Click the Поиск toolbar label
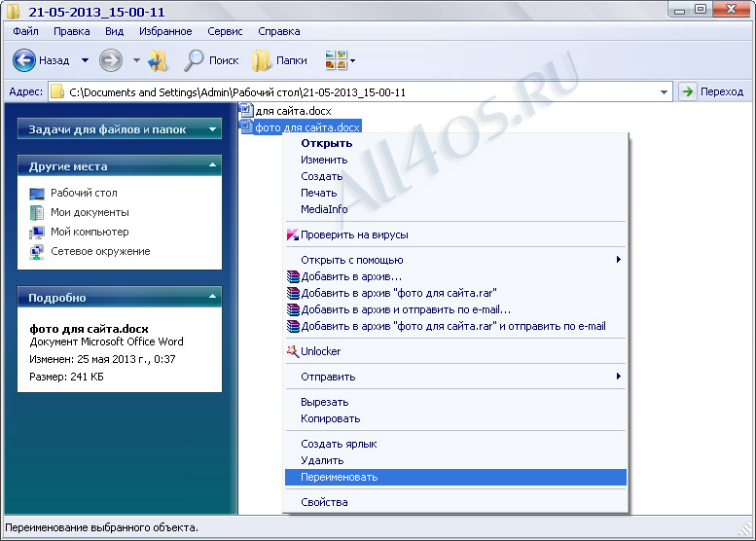 point(224,60)
